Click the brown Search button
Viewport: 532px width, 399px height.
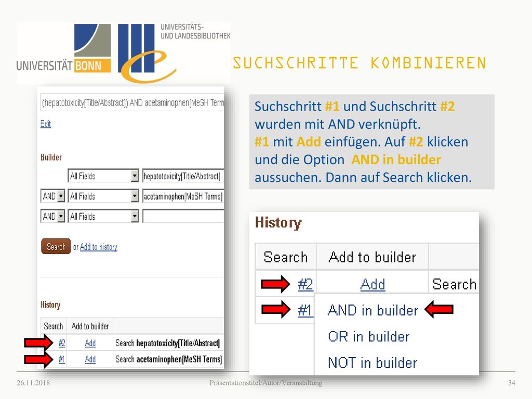(56, 246)
